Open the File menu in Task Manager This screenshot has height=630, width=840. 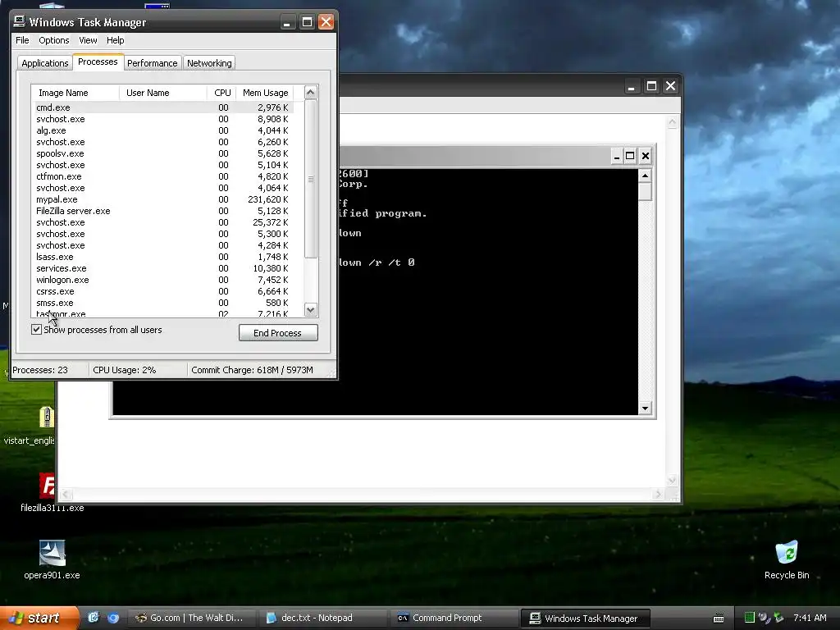22,40
